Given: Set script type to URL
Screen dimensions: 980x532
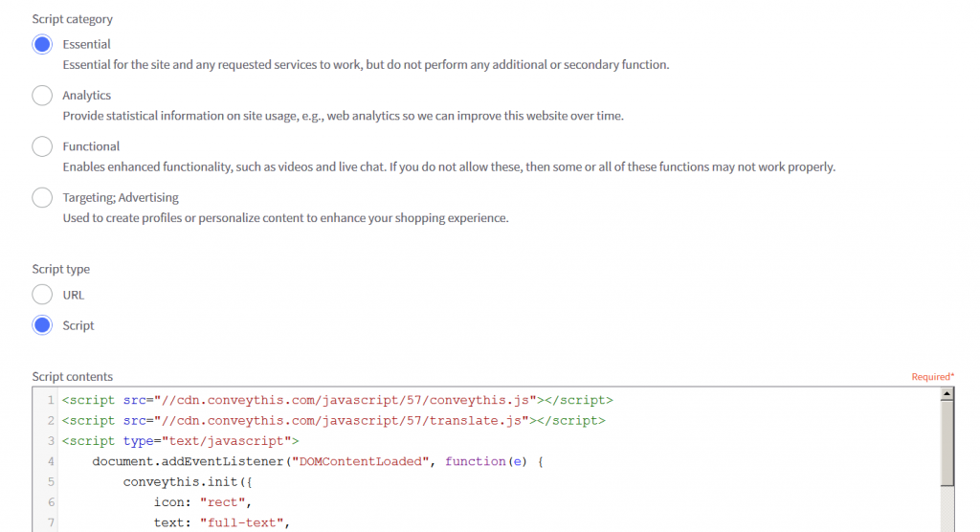Looking at the screenshot, I should 42,295.
